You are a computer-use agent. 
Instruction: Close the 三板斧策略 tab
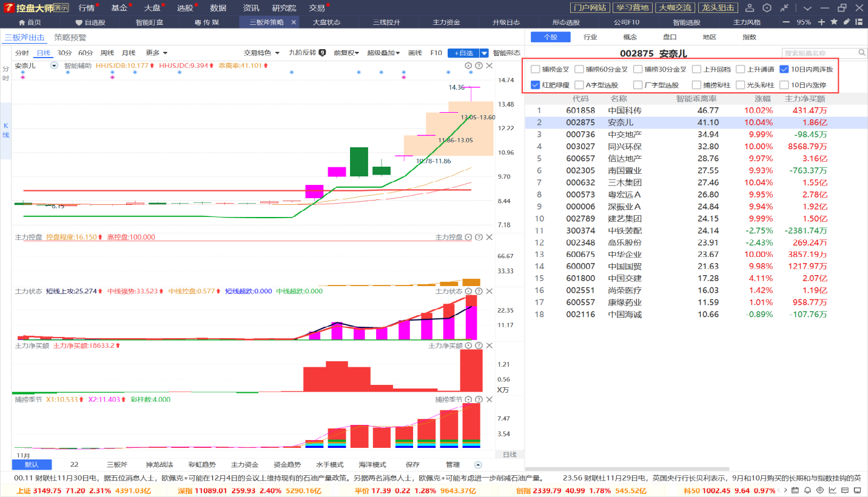pos(294,22)
